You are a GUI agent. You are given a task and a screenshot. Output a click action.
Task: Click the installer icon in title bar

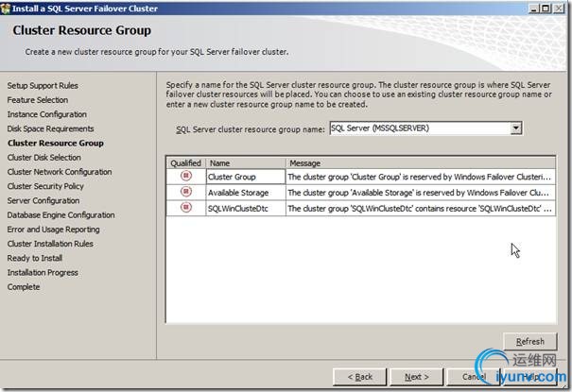(x=6, y=8)
